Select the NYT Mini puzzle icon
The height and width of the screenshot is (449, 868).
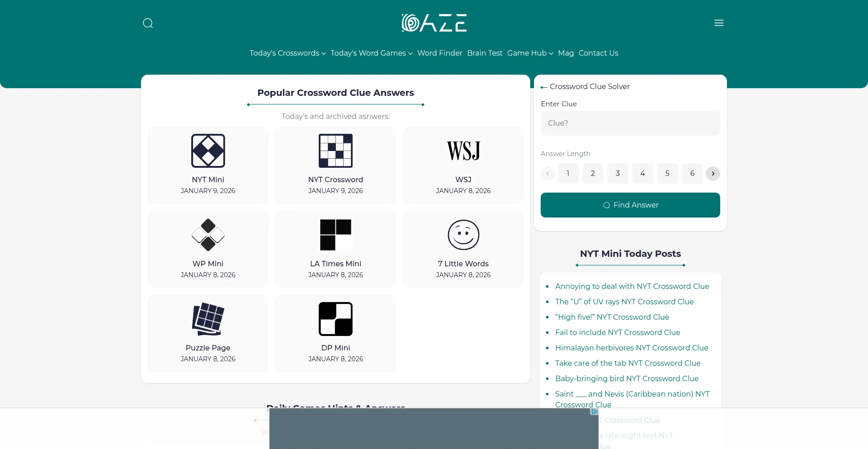[208, 151]
